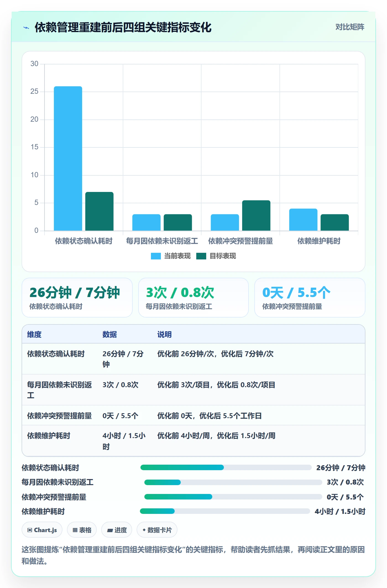Click the 维度 column header
Viewport: 387px width, 588px height.
tap(34, 335)
